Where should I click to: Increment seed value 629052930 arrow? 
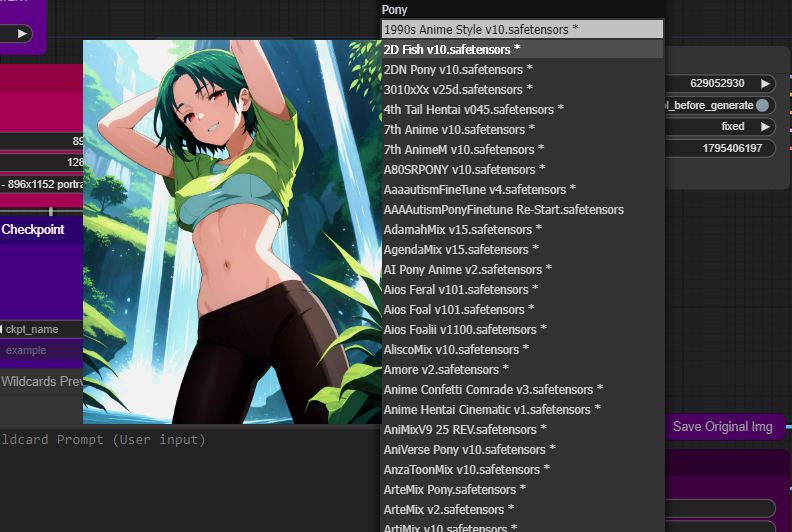(x=766, y=83)
